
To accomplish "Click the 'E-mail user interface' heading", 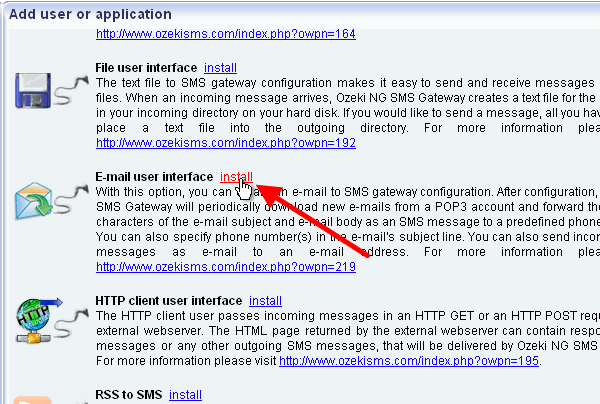I will [x=154, y=177].
